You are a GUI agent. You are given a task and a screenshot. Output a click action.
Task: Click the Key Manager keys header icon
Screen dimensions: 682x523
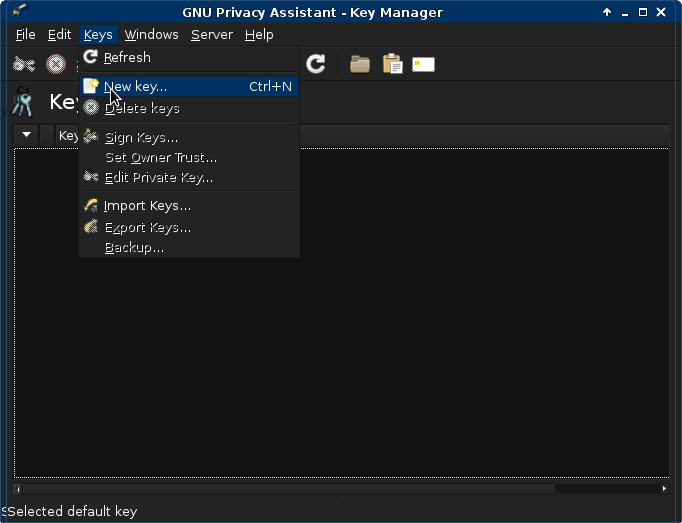click(x=22, y=102)
